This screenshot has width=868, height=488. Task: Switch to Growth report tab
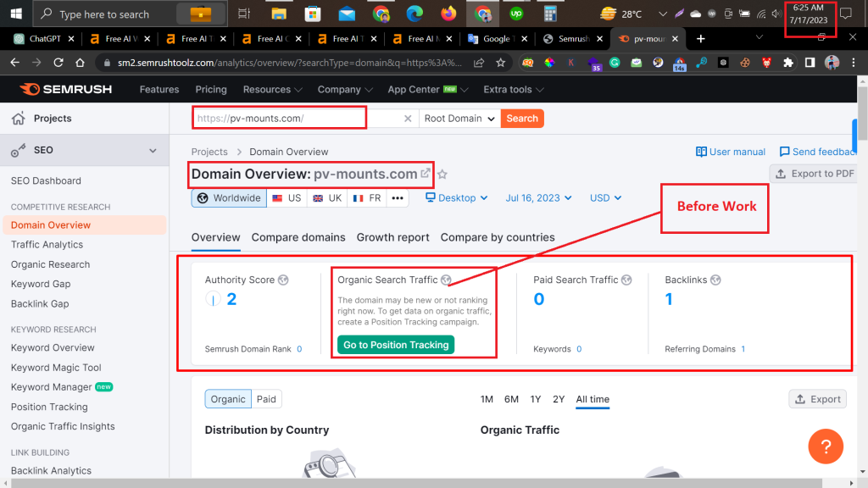pos(393,237)
